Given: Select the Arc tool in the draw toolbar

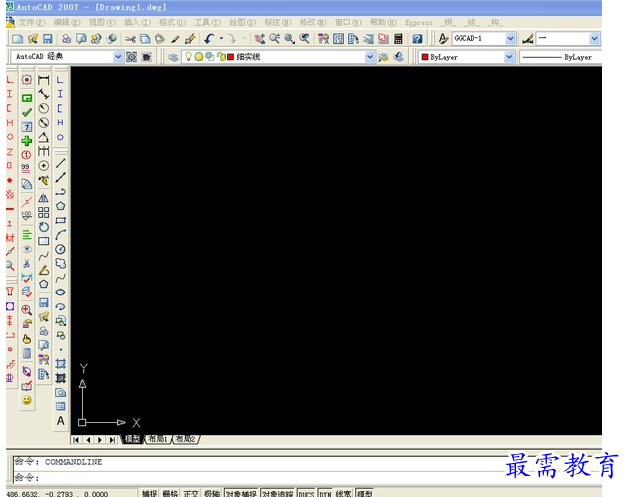Looking at the screenshot, I should (60, 235).
